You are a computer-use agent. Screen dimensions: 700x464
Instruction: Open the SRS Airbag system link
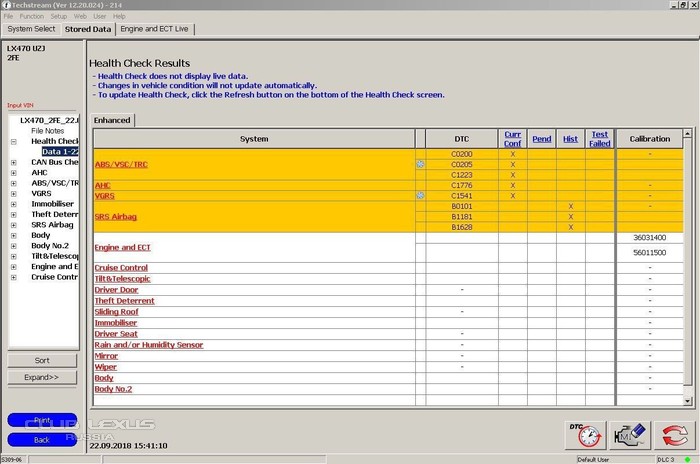click(116, 217)
